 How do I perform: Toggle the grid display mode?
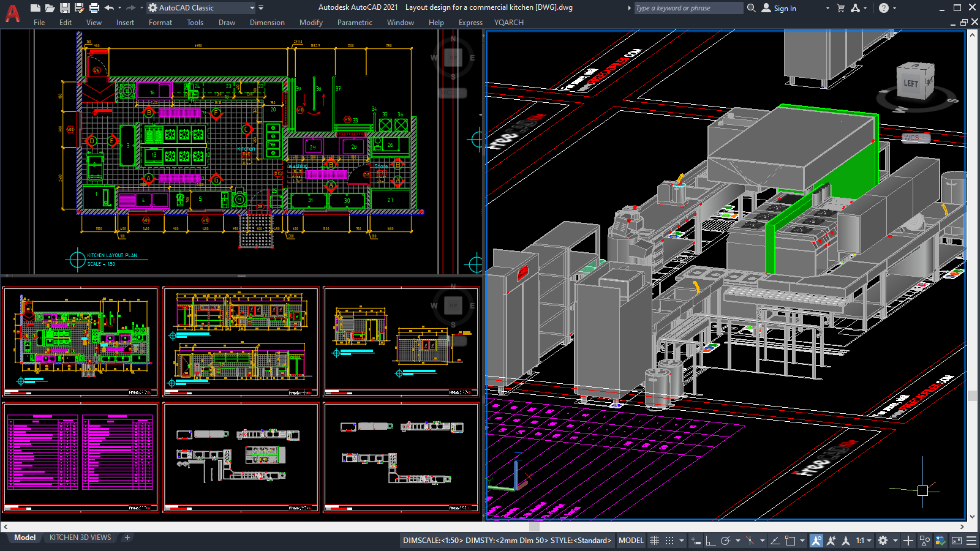coord(655,540)
